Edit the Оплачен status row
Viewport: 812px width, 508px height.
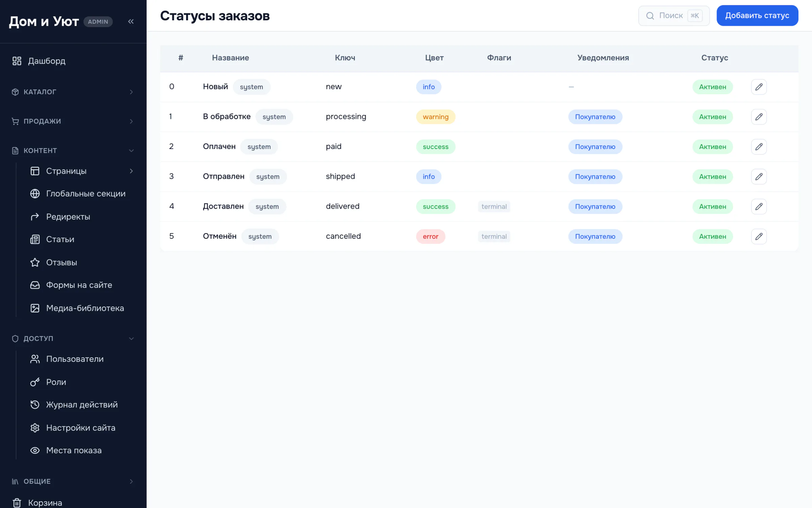tap(759, 147)
